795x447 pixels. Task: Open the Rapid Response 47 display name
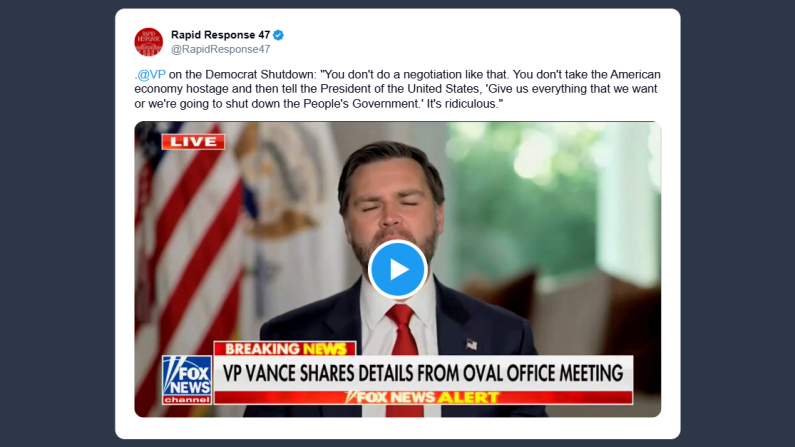[221, 35]
